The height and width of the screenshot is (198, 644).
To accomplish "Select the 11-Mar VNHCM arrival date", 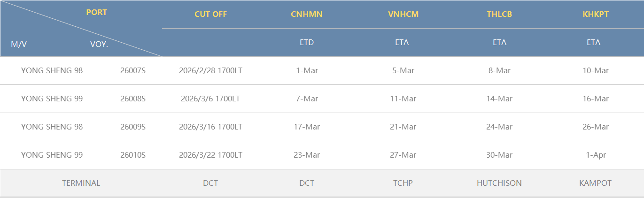I will pos(403,99).
